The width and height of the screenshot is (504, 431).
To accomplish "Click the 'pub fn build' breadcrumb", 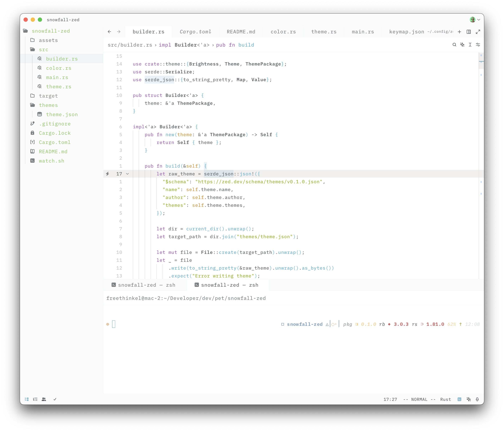I will click(235, 45).
